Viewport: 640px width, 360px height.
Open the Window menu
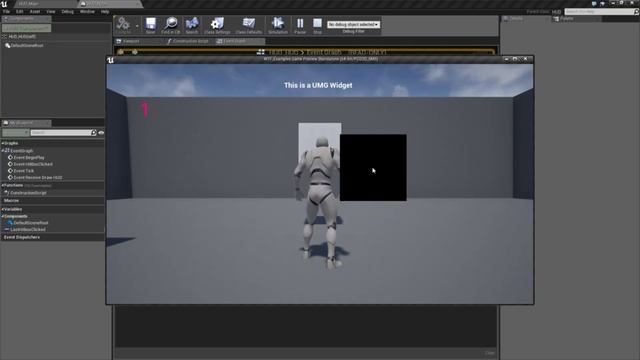87,12
